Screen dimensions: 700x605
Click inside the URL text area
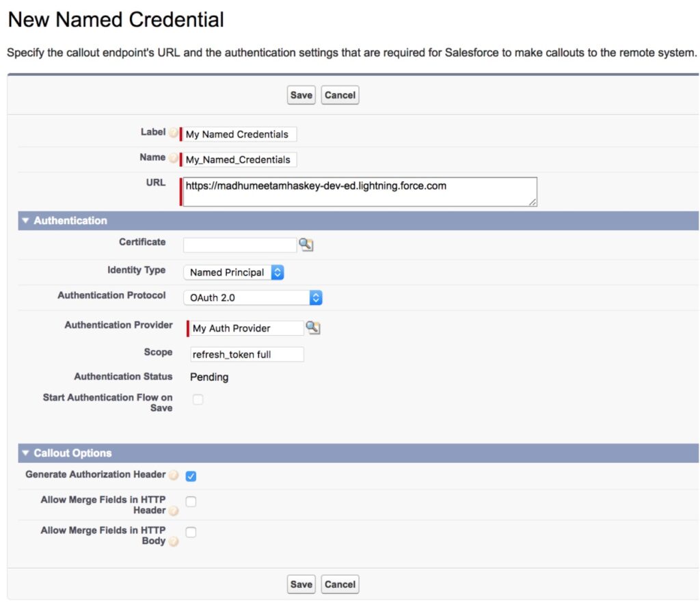click(x=355, y=191)
